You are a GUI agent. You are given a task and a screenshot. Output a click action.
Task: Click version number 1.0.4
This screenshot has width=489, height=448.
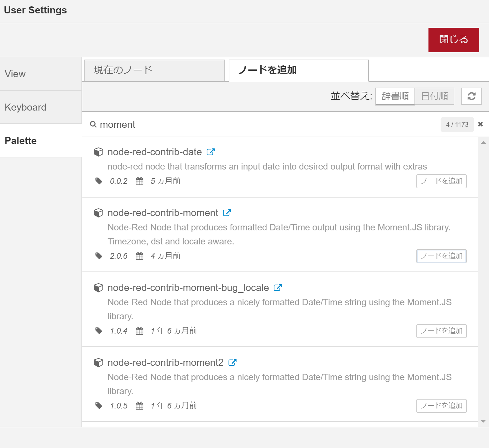point(119,331)
